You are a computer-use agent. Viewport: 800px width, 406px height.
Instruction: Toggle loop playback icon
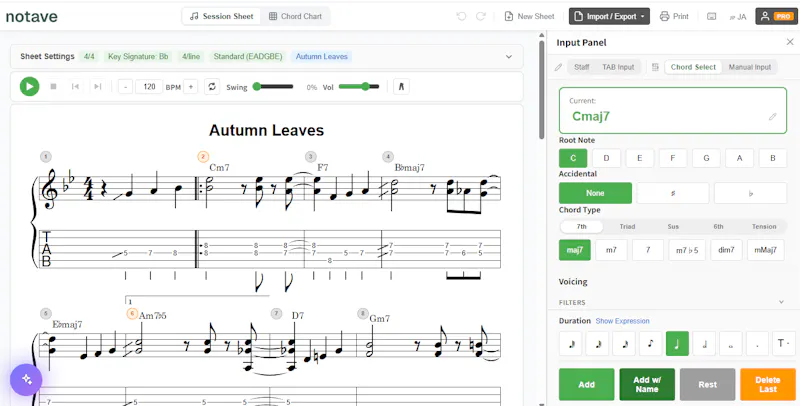click(212, 87)
